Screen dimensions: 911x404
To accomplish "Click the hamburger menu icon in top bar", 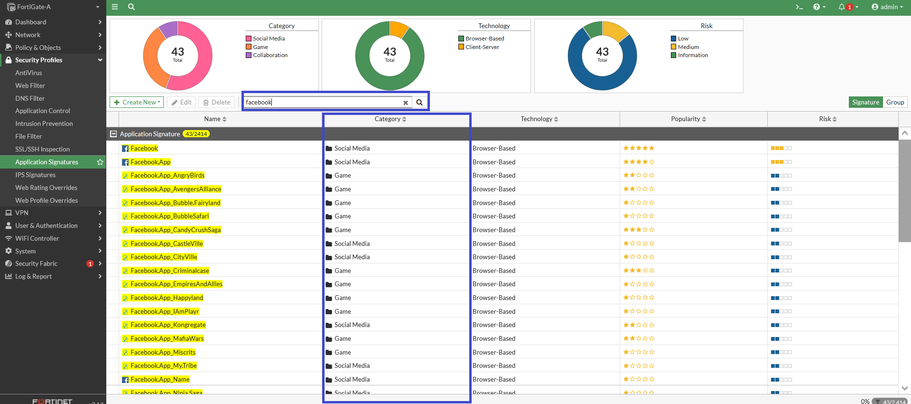I will [x=115, y=7].
